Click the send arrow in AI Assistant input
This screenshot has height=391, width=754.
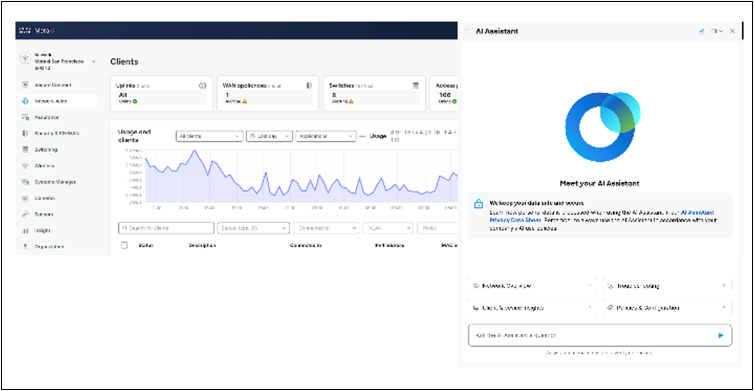(x=721, y=335)
